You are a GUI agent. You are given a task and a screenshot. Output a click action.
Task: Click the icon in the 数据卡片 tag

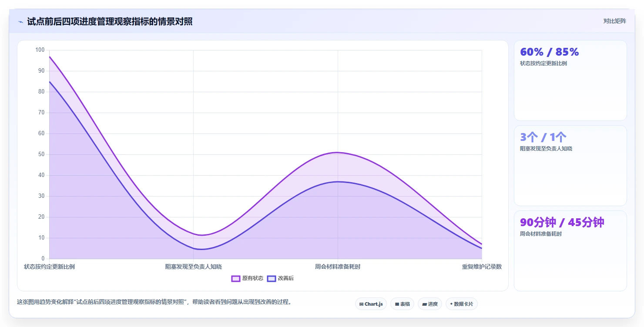pyautogui.click(x=451, y=304)
